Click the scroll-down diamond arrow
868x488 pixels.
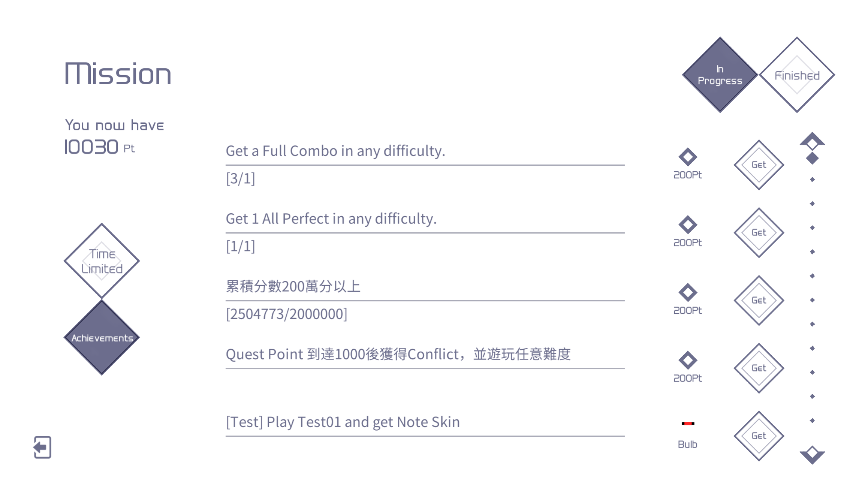click(x=812, y=455)
